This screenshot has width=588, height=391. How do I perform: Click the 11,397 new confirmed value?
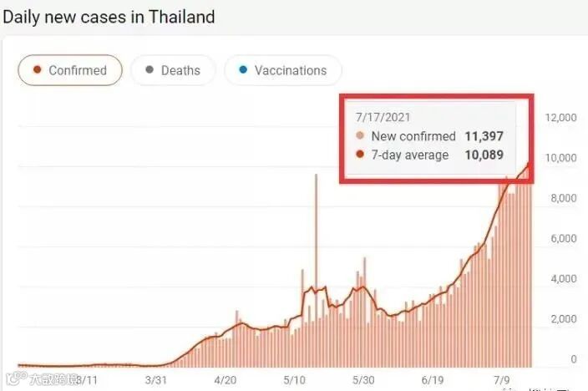click(484, 136)
